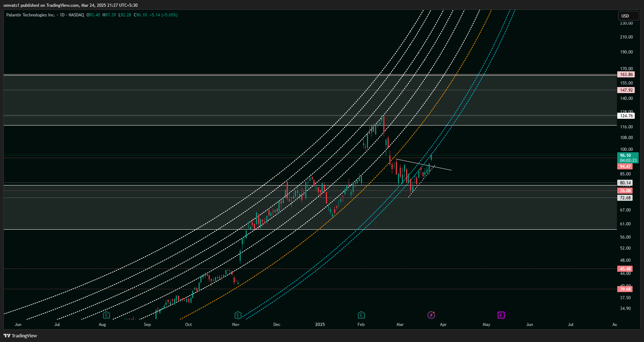The height and width of the screenshot is (342, 644).
Task: Click the 2025 label on time axis
Action: click(x=320, y=325)
